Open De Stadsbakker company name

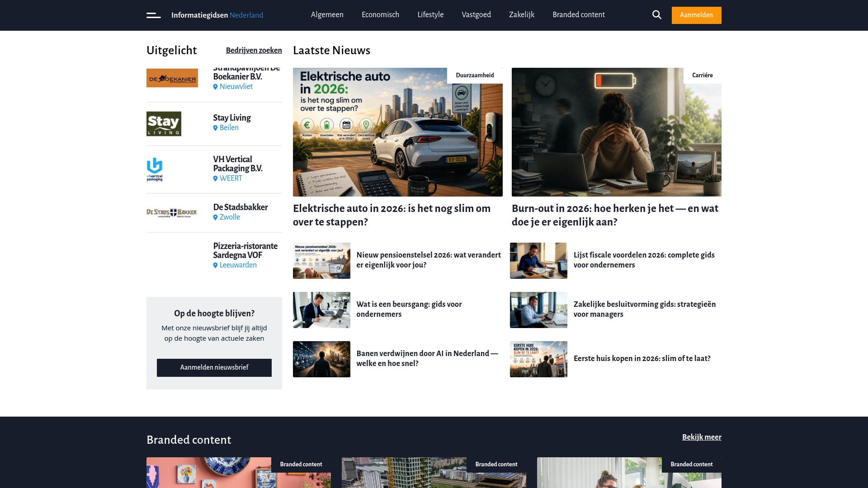click(241, 207)
